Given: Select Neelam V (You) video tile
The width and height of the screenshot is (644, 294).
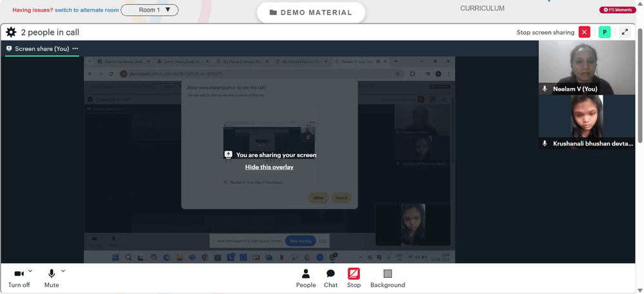Looking at the screenshot, I should (x=587, y=68).
